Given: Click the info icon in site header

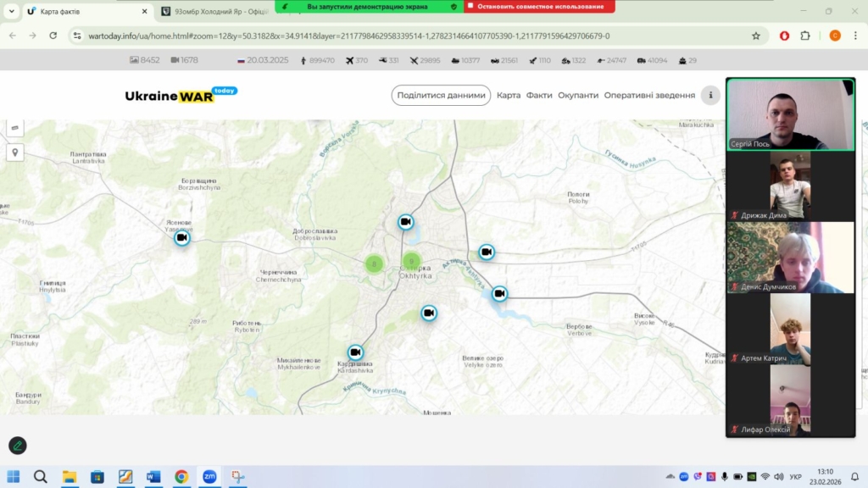Looking at the screenshot, I should pyautogui.click(x=710, y=96).
